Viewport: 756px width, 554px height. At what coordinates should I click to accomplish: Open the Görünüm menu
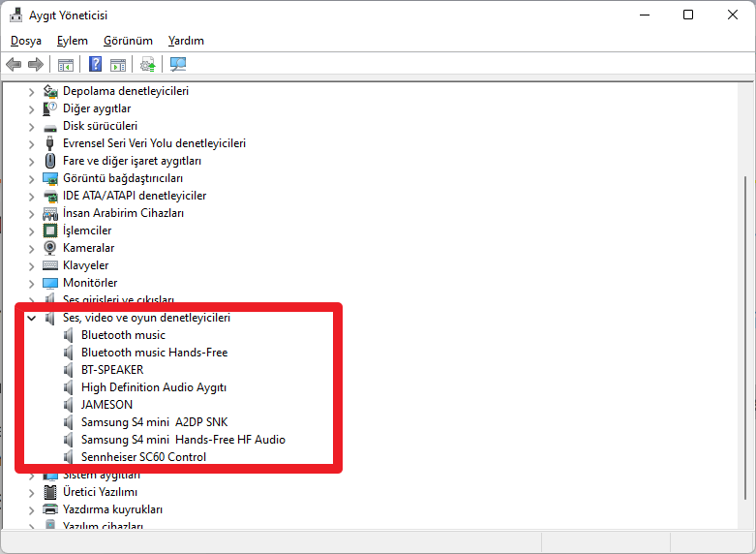tap(128, 41)
